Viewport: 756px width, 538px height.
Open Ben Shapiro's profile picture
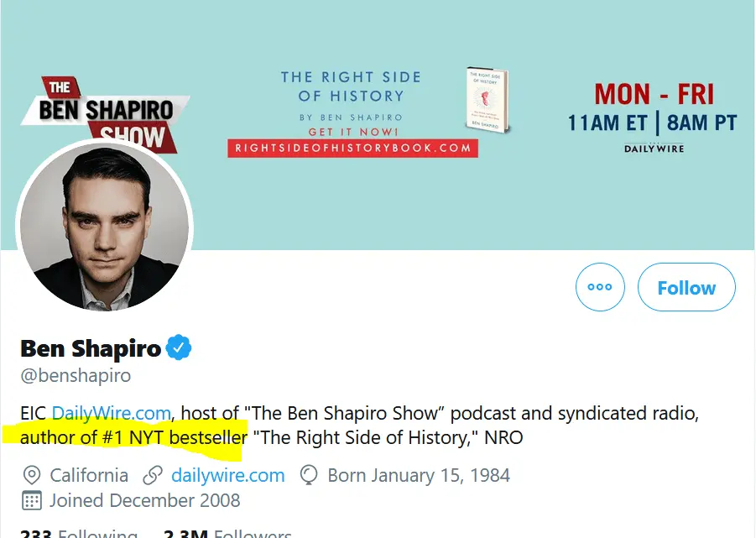105,227
